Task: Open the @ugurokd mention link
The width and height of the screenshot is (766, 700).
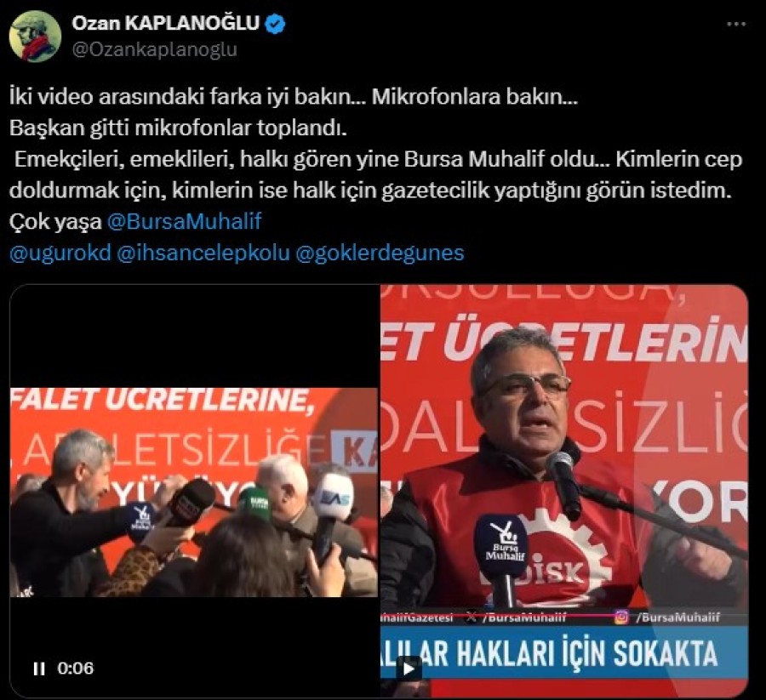Action: pos(60,253)
